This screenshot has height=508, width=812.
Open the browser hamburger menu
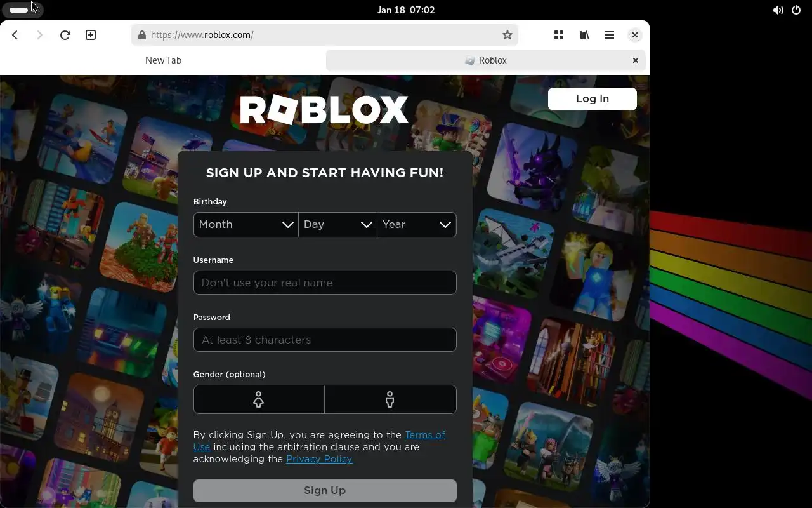(610, 35)
